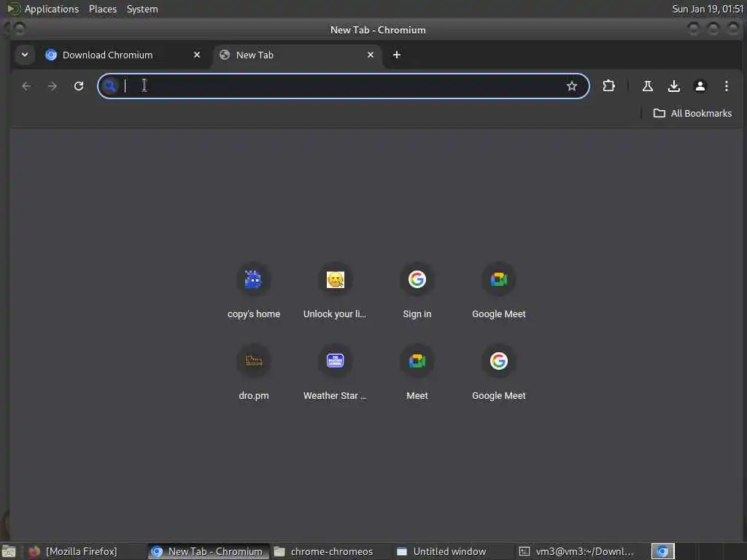Image resolution: width=747 pixels, height=560 pixels.
Task: Open a new tab with plus button
Action: pos(396,55)
